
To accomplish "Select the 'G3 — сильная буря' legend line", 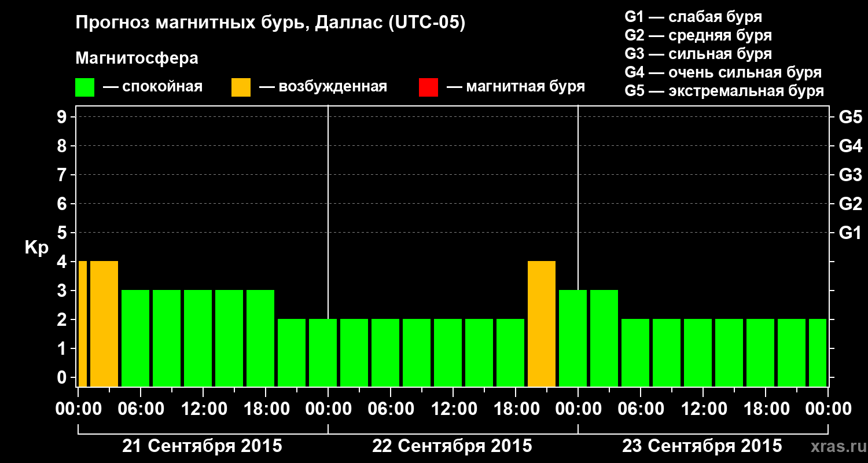I will click(x=698, y=54).
